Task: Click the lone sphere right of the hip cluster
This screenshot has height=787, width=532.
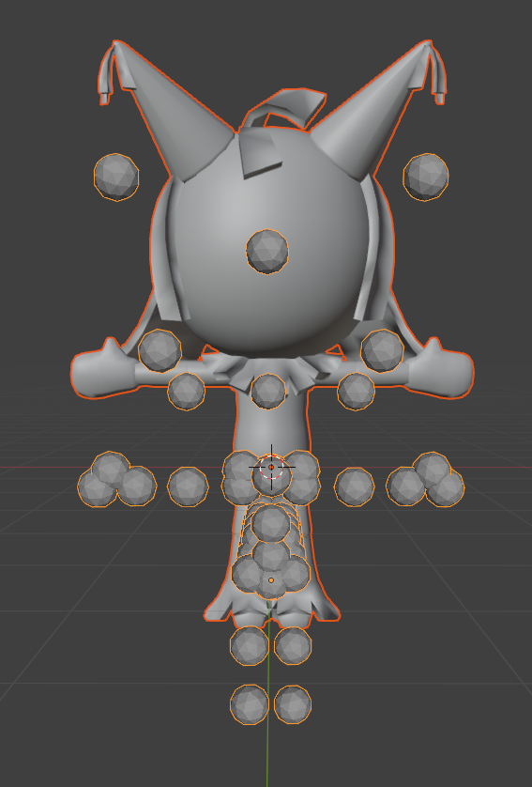Action: (354, 486)
